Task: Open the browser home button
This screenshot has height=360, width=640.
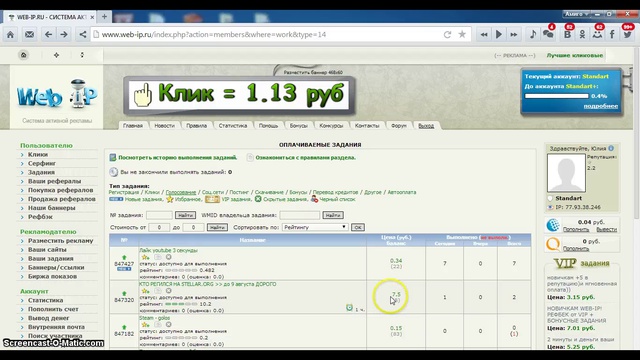Action: tap(11, 34)
